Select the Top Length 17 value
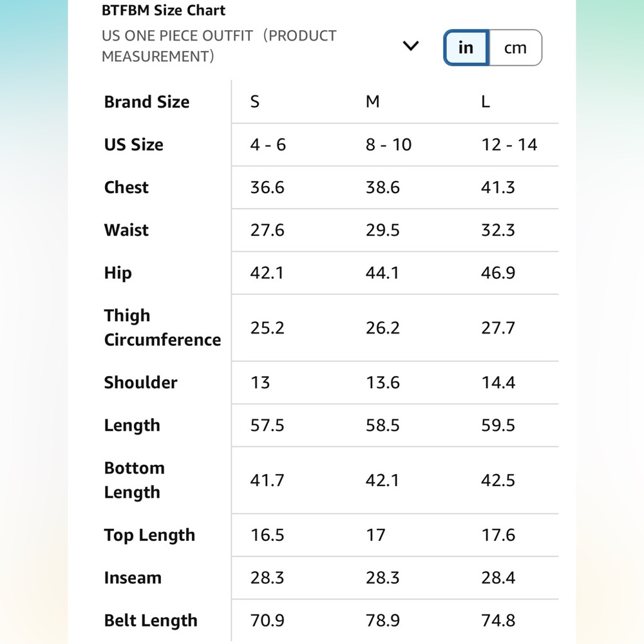This screenshot has height=644, width=644. click(x=375, y=535)
